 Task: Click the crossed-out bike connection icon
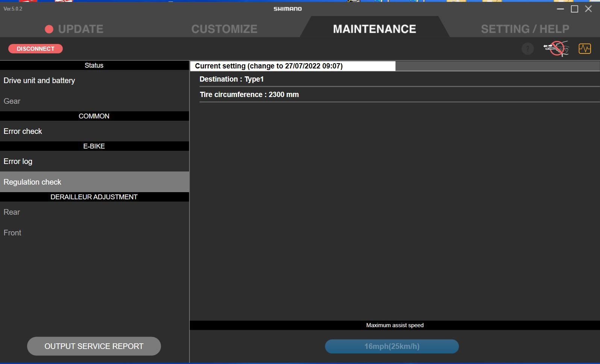(x=556, y=49)
